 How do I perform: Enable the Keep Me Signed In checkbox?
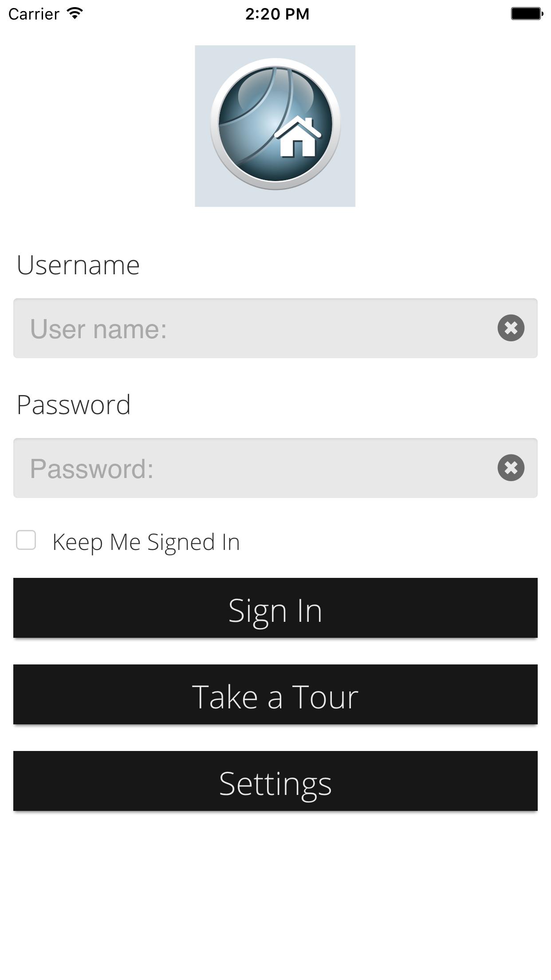26,540
